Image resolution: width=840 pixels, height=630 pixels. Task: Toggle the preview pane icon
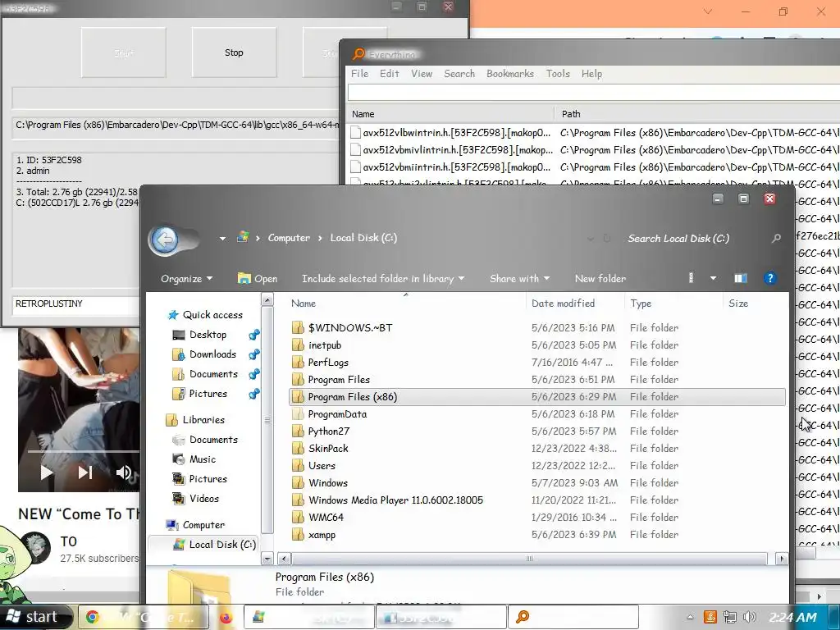(x=741, y=278)
